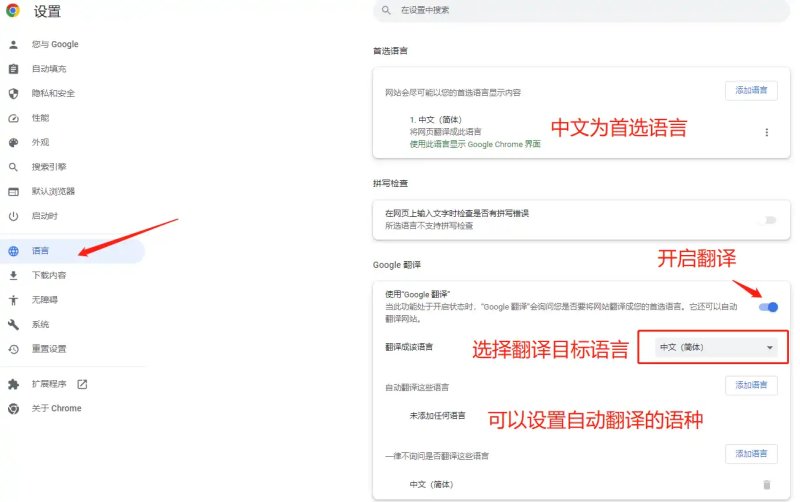Open the 翻译成该语言 dropdown showing 中文（简体）

point(716,347)
